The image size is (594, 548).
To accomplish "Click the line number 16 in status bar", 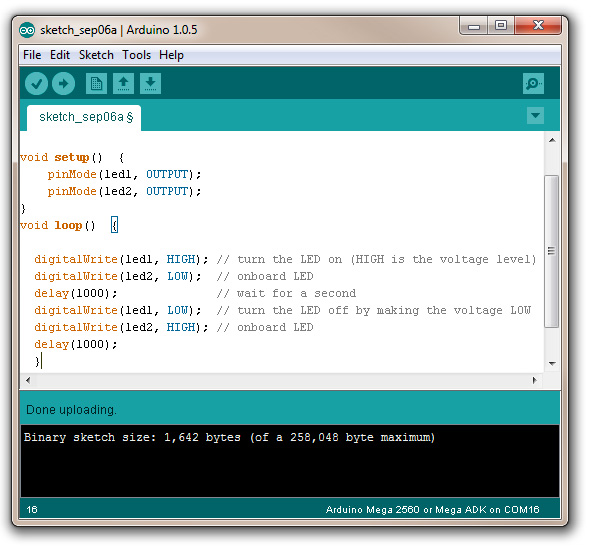I will pos(32,510).
